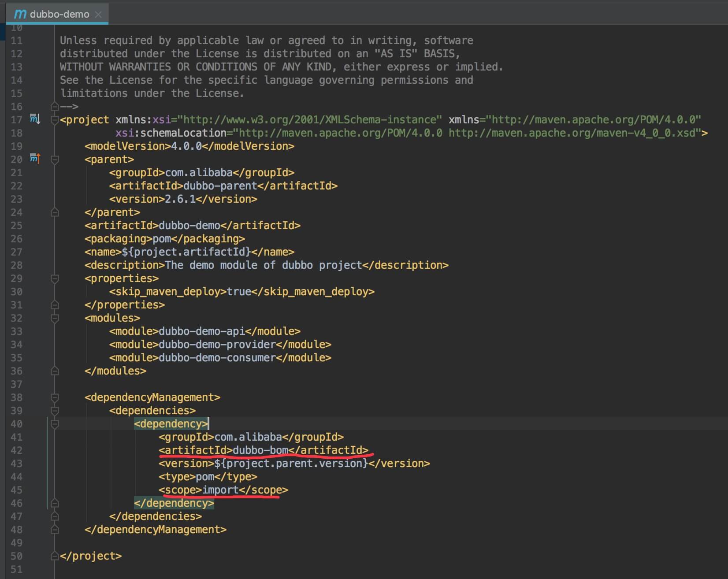Click the maven-v4_0_0.xsd schema URL
The width and height of the screenshot is (728, 579).
pos(573,133)
